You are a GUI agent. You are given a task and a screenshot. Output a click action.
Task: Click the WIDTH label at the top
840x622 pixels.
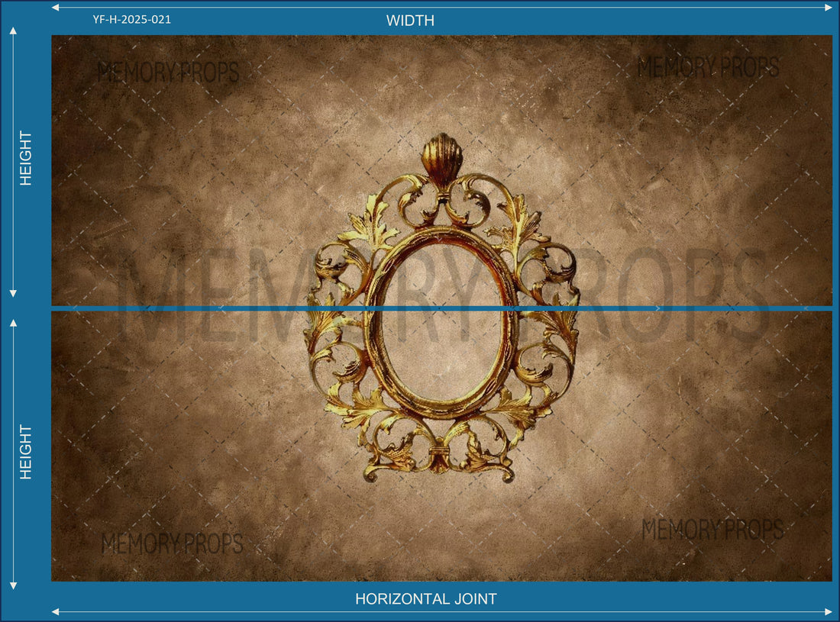(x=410, y=21)
